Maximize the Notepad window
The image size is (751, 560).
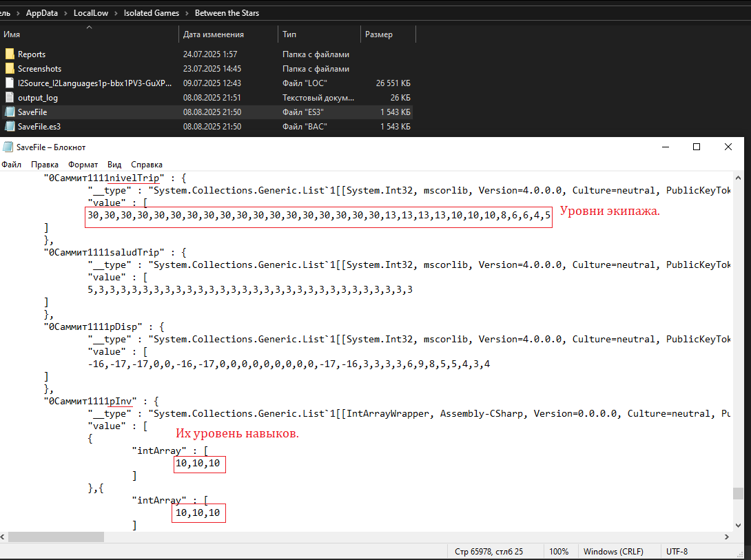click(x=697, y=147)
